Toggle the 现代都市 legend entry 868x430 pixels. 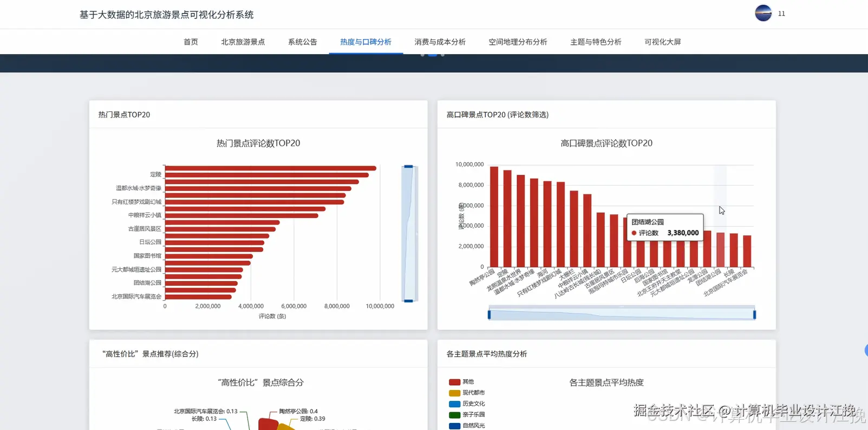click(x=467, y=393)
